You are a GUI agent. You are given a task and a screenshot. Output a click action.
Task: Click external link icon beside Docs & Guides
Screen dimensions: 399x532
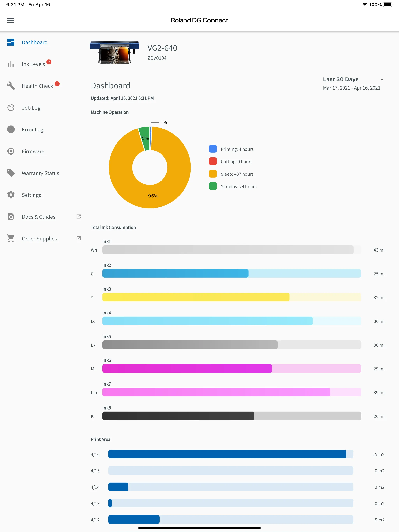[79, 217]
